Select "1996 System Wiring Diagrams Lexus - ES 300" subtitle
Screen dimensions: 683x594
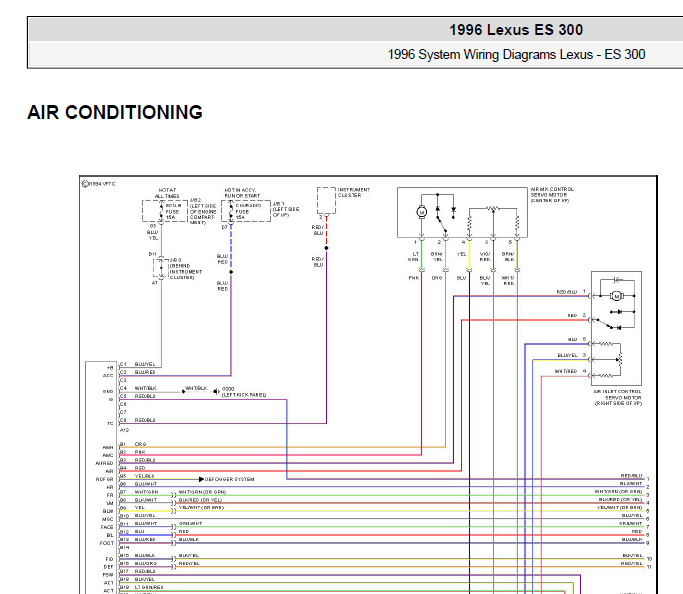[516, 54]
